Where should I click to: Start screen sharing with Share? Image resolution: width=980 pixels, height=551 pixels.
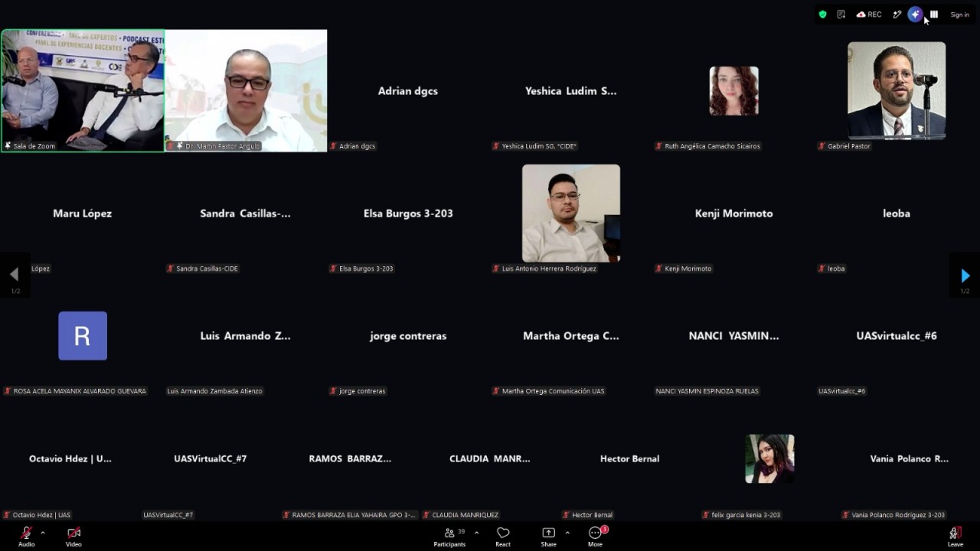[548, 536]
